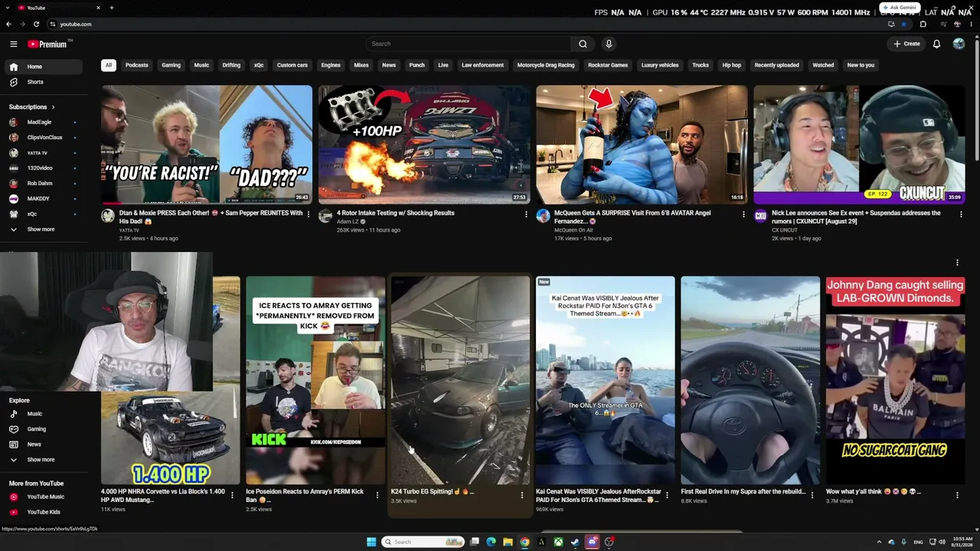The height and width of the screenshot is (551, 980).
Task: Open the YouTube guide hamburger menu
Action: click(x=13, y=44)
